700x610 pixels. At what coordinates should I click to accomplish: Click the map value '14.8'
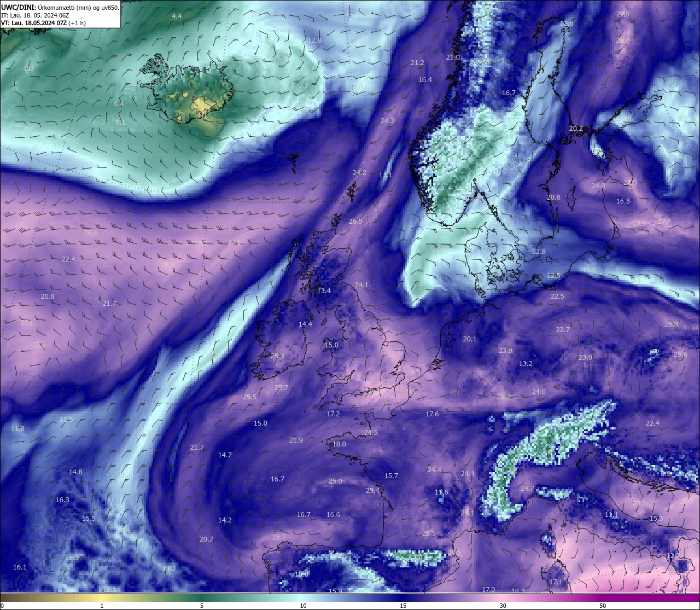(75, 472)
